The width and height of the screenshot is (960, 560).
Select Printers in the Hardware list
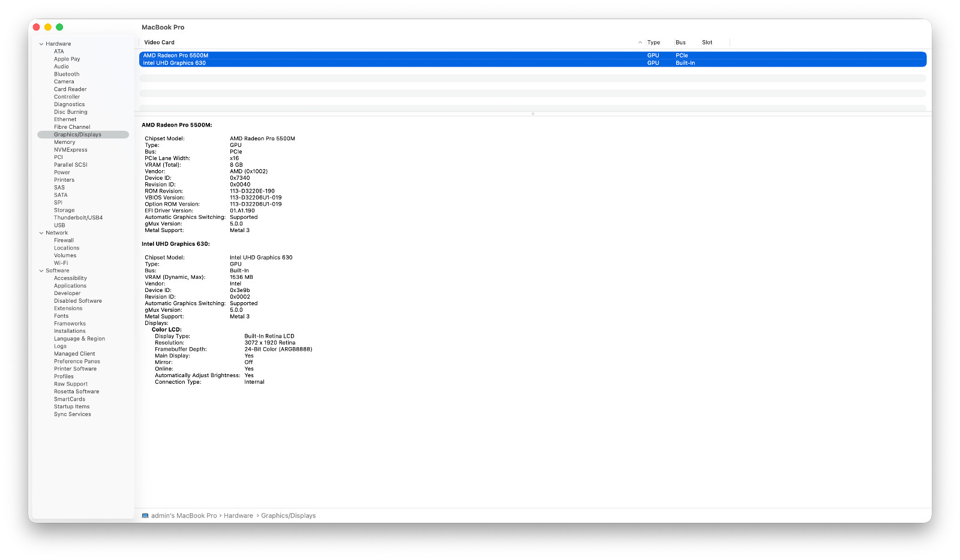pos(64,180)
